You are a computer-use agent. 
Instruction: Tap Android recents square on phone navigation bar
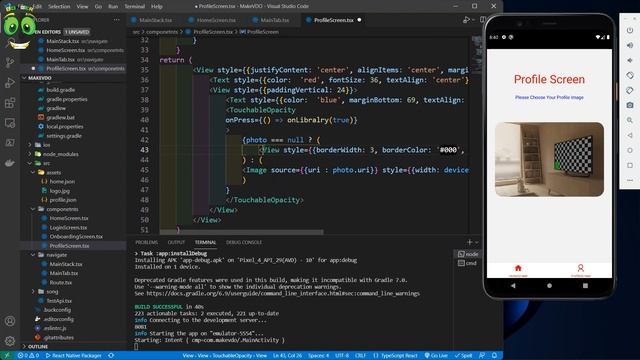coord(585,286)
